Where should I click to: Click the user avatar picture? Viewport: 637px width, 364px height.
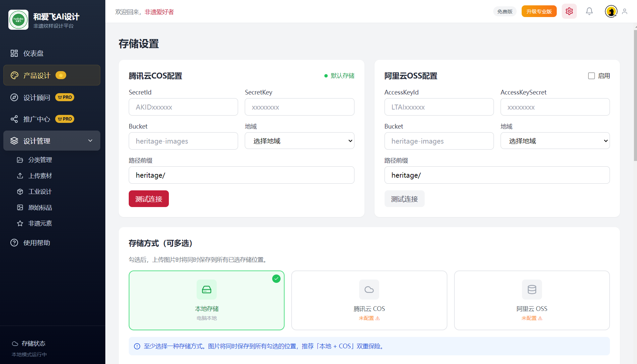[611, 11]
